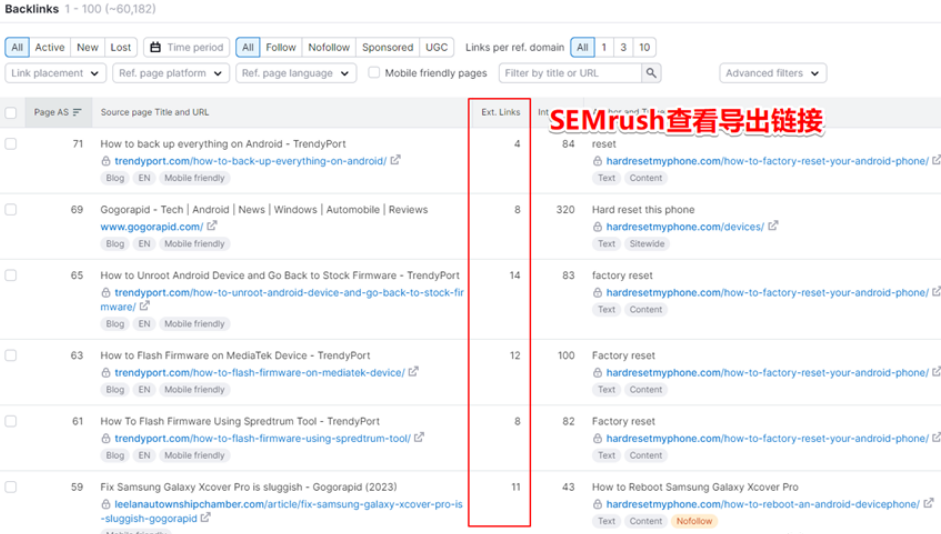This screenshot has height=534, width=941.
Task: Open Link placement dropdown
Action: (55, 73)
